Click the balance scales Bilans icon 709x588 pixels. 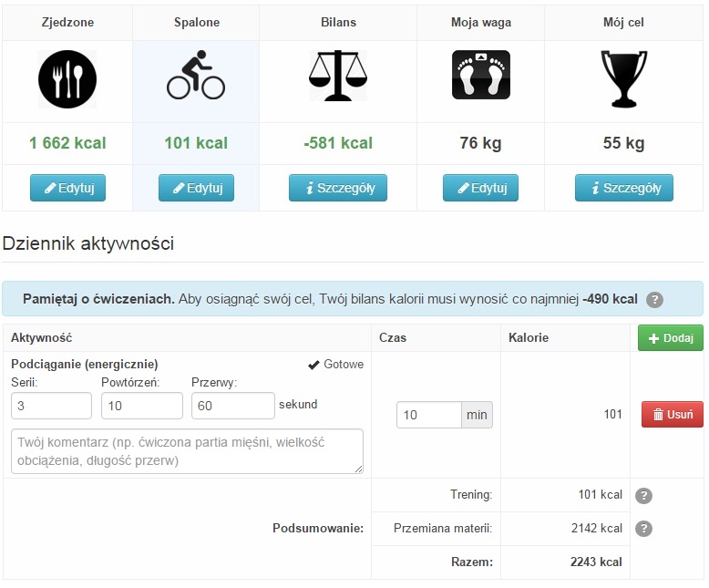click(x=338, y=75)
